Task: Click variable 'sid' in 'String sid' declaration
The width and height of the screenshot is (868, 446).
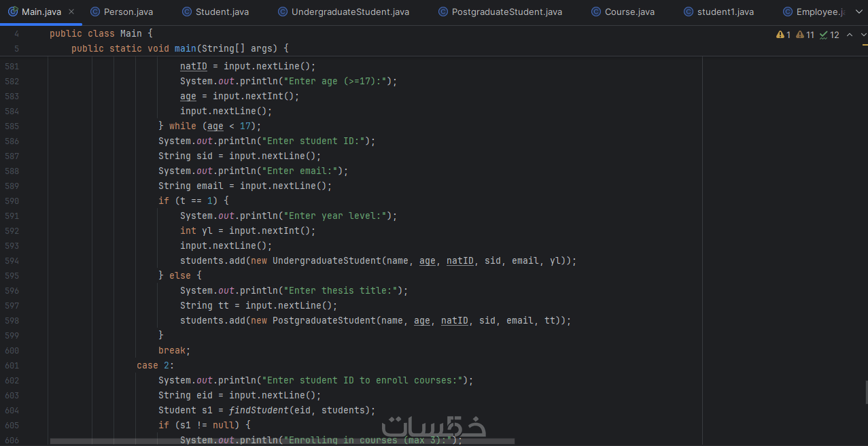Action: pos(205,156)
